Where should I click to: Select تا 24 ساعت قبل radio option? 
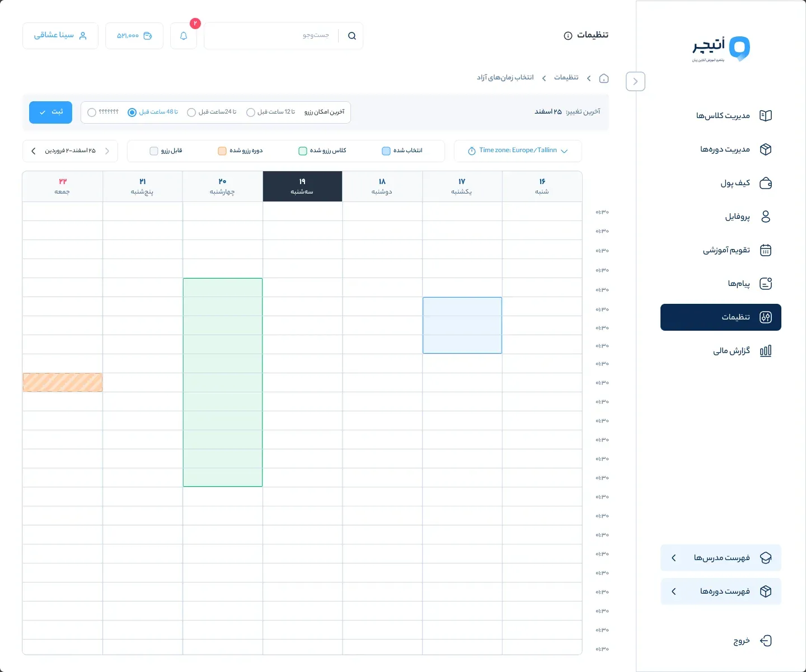tap(191, 112)
